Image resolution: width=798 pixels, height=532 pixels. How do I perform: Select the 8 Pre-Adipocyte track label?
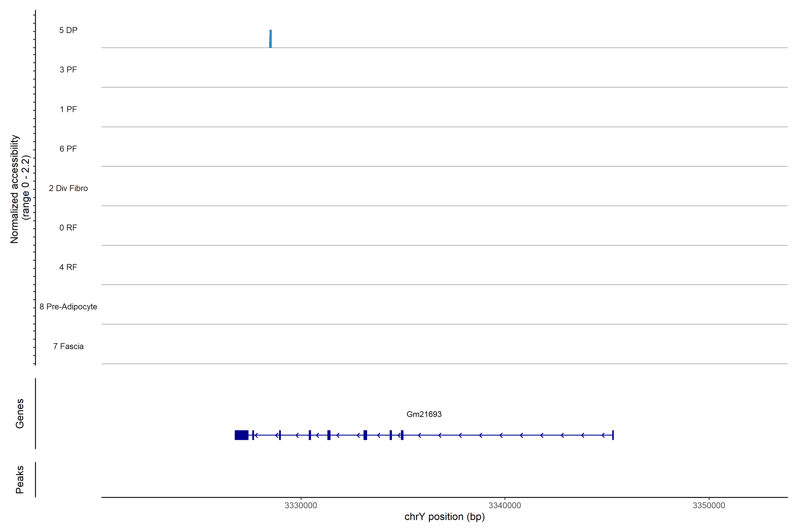68,307
